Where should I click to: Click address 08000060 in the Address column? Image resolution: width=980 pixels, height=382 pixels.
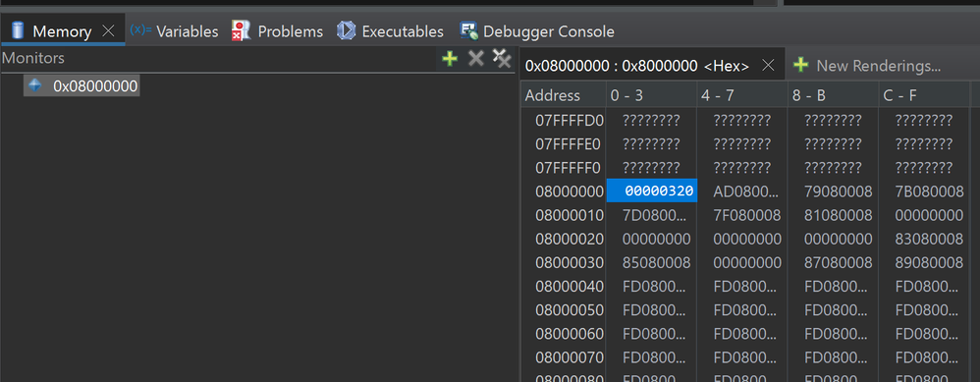(x=569, y=335)
